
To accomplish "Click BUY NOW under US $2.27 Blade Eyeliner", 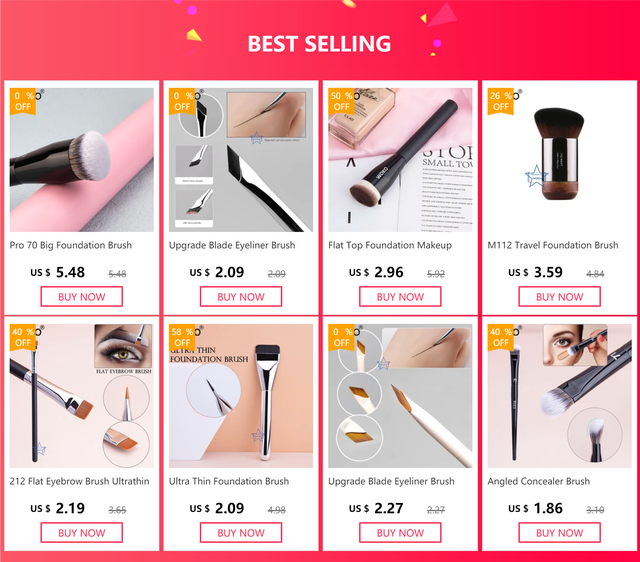I will point(400,533).
